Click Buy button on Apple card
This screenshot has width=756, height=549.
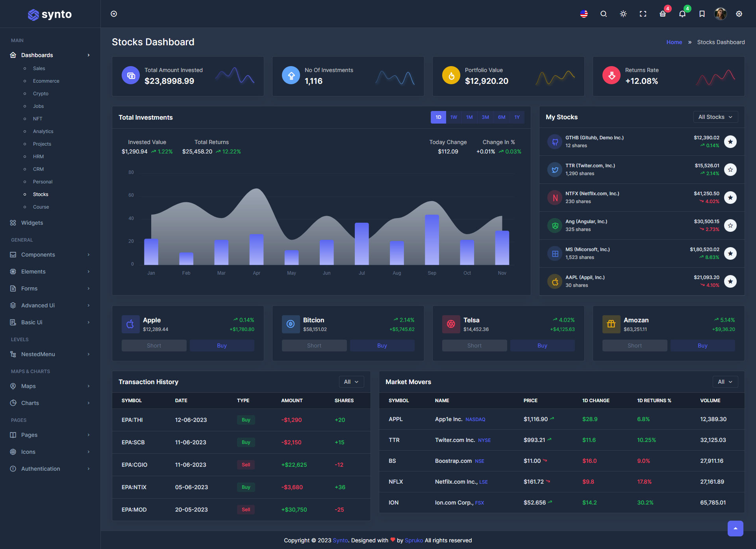[222, 346]
